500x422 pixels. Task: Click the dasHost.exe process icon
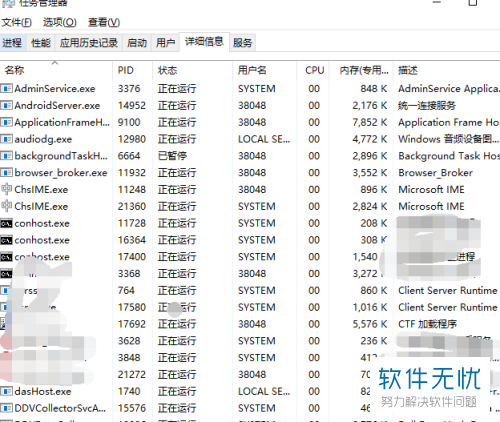pos(6,391)
